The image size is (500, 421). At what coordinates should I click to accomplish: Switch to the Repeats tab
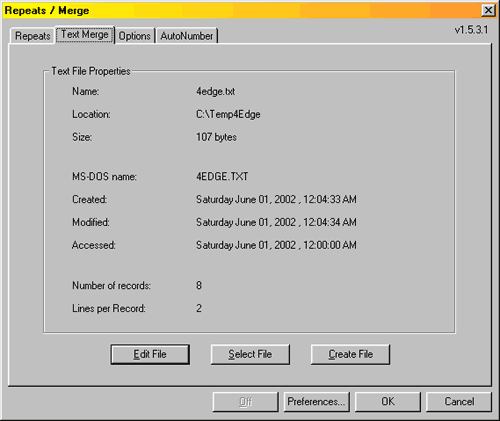click(x=32, y=36)
